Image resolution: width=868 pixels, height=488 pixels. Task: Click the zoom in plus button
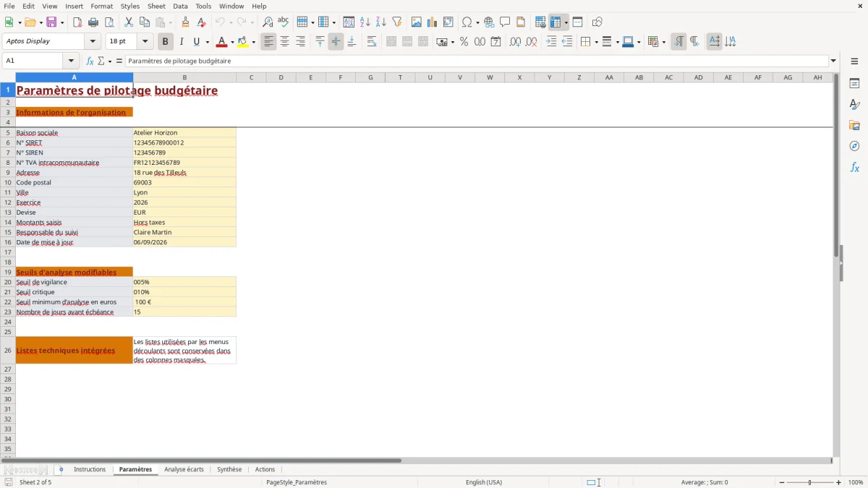839,482
